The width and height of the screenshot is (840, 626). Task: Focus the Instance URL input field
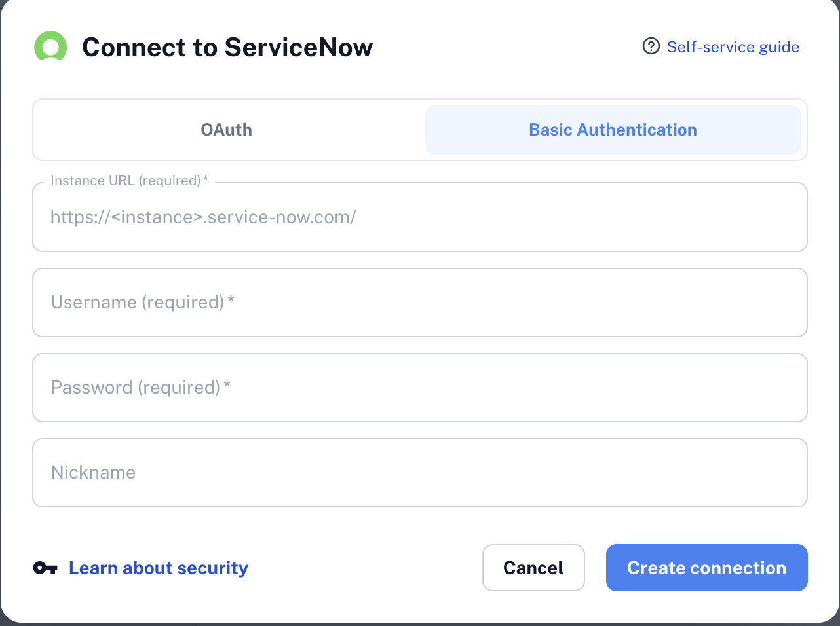pos(420,217)
